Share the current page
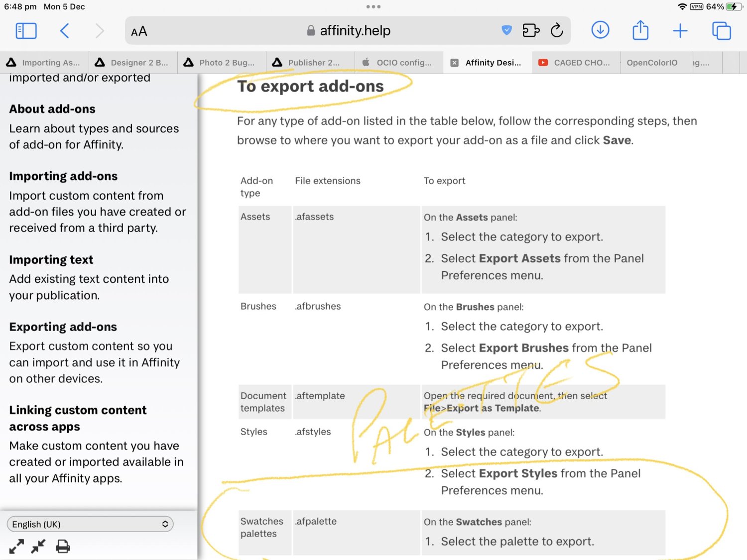The image size is (747, 560). tap(640, 30)
